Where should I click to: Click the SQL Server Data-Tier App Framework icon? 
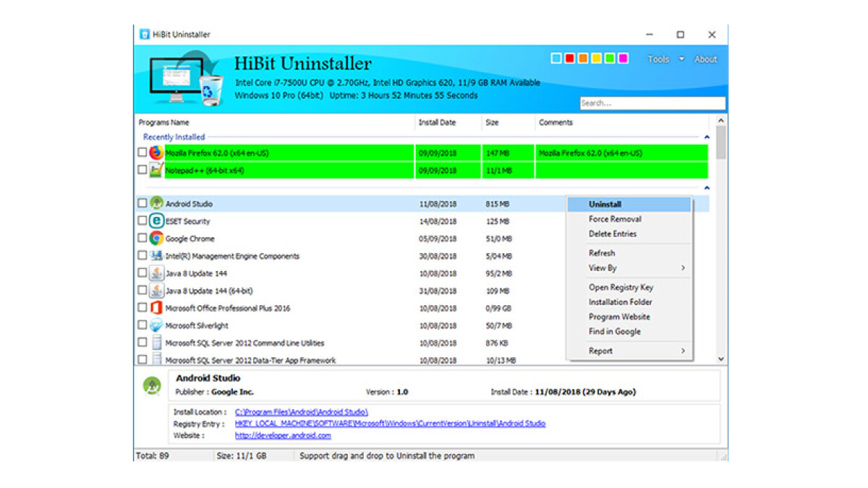[156, 359]
